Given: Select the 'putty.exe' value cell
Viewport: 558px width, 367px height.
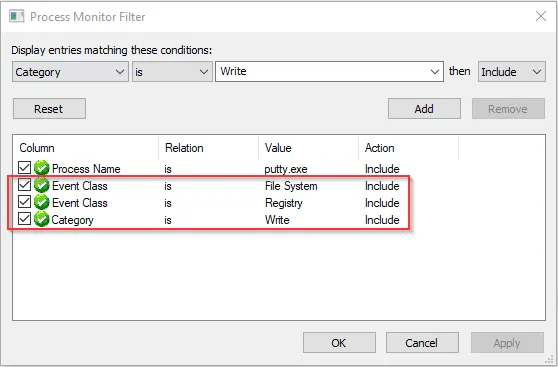Looking at the screenshot, I should 286,169.
